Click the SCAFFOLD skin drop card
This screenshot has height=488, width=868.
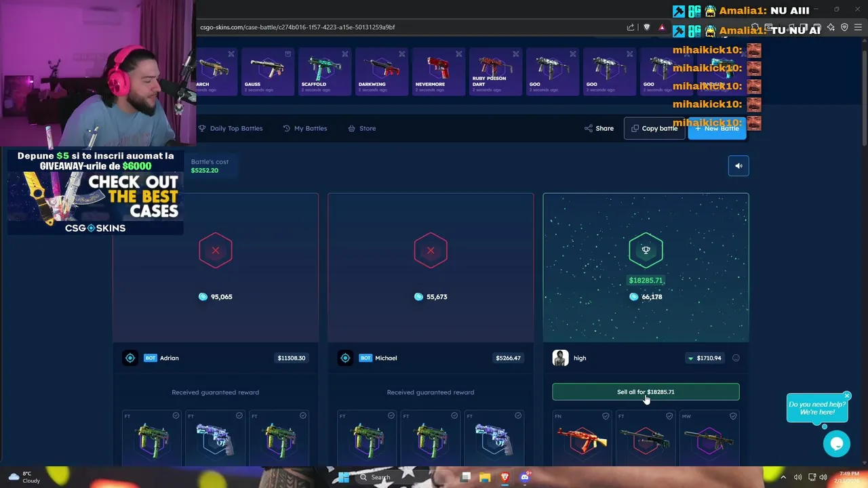point(323,70)
